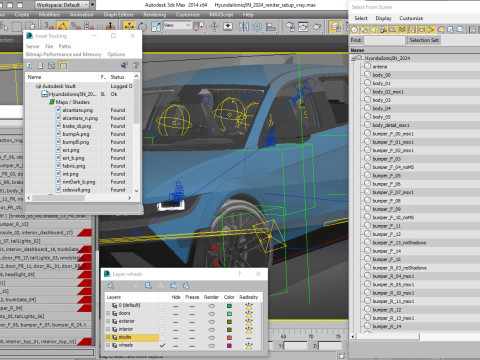Select the Select and Rotate tool
Screen dimensions: 480x360
(142, 26)
